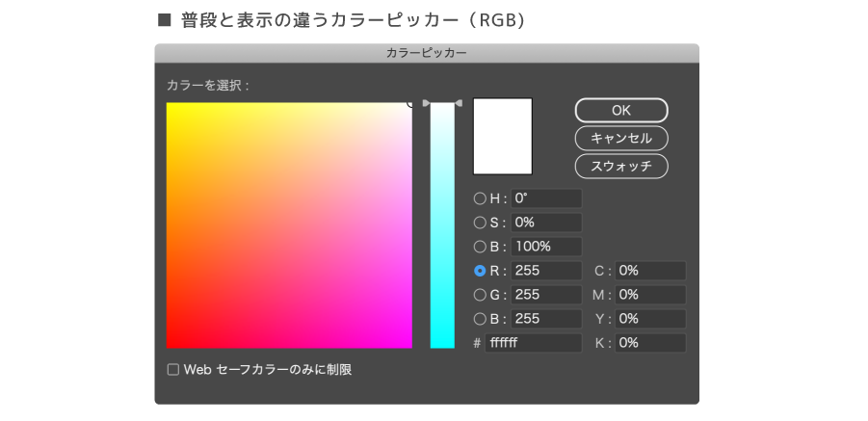868x421 pixels.
Task: Click the H value field showing 0°
Action: coord(546,198)
